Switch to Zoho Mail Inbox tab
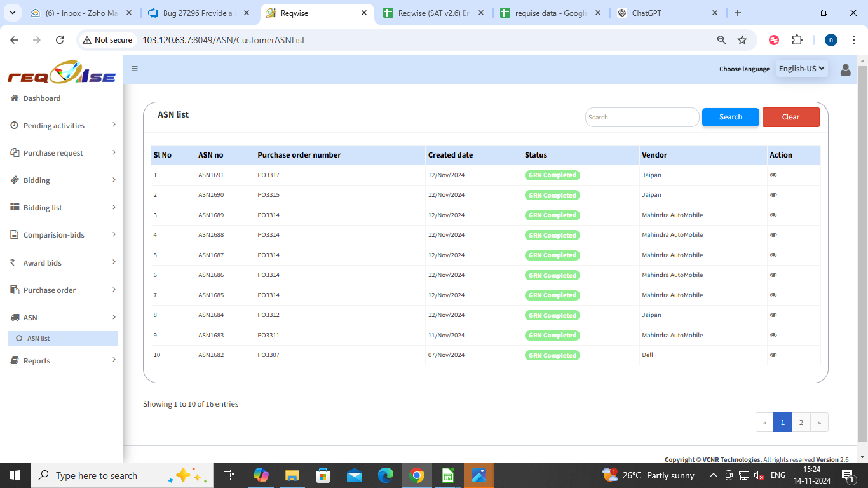Screen dimensions: 868x488 pos(83,13)
